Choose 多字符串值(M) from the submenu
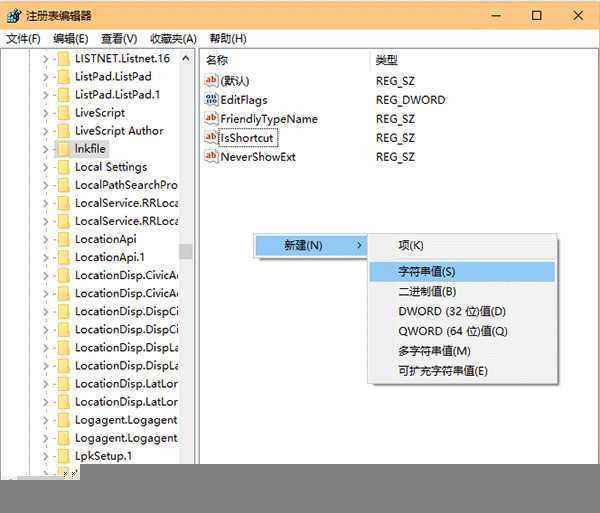Viewport: 600px width, 513px height. tap(462, 351)
